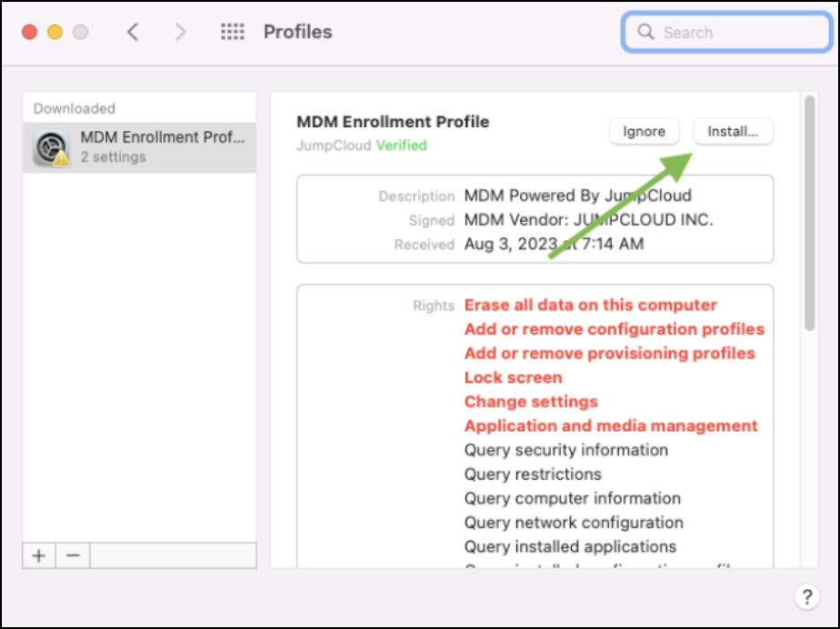Screen dimensions: 840x629
Task: Click the forward navigation arrow
Action: 180,32
